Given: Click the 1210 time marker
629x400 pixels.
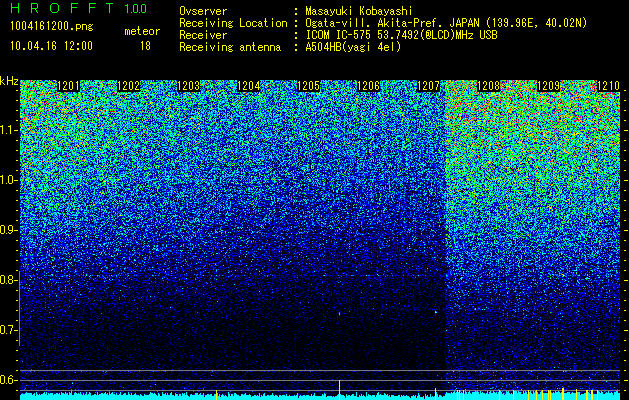Looking at the screenshot, I should click(x=608, y=86).
